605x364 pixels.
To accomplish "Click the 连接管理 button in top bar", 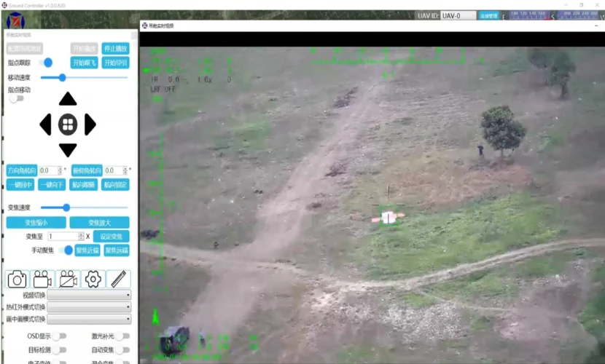I will (489, 16).
